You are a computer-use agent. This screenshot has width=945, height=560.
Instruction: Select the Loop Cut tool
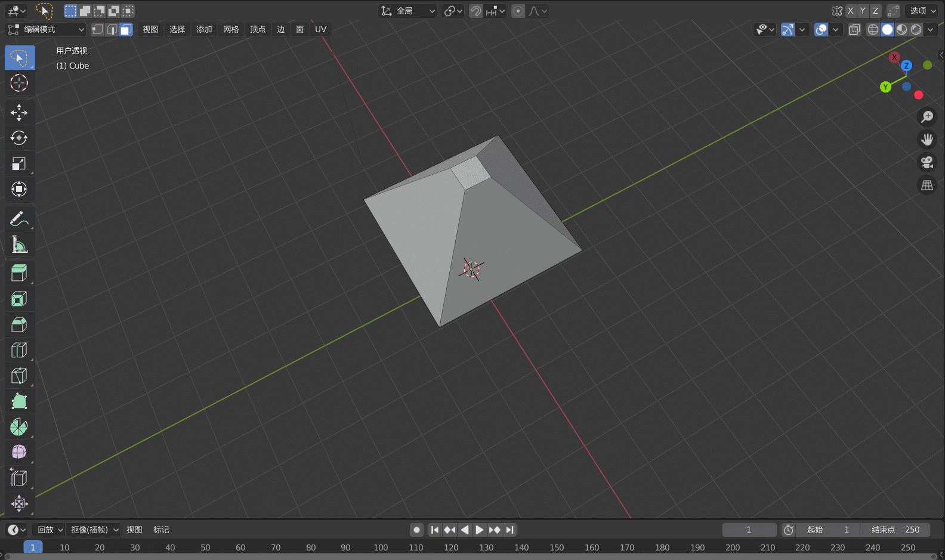click(x=20, y=350)
